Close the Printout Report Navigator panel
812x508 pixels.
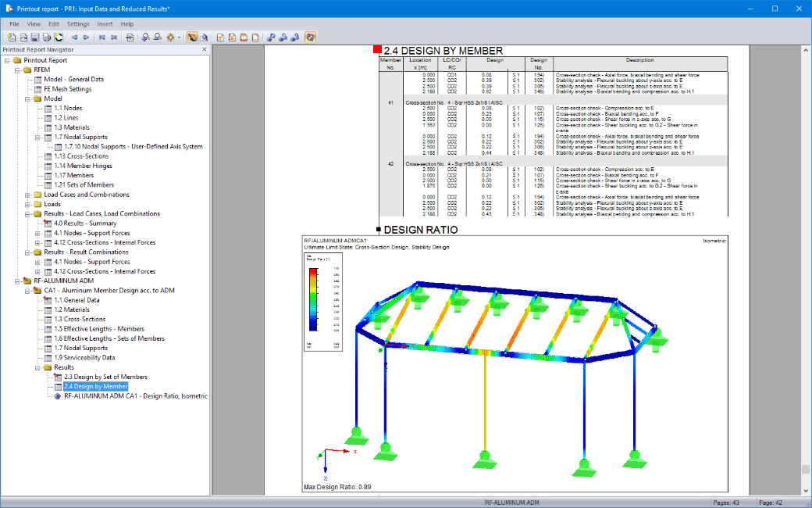[204, 50]
